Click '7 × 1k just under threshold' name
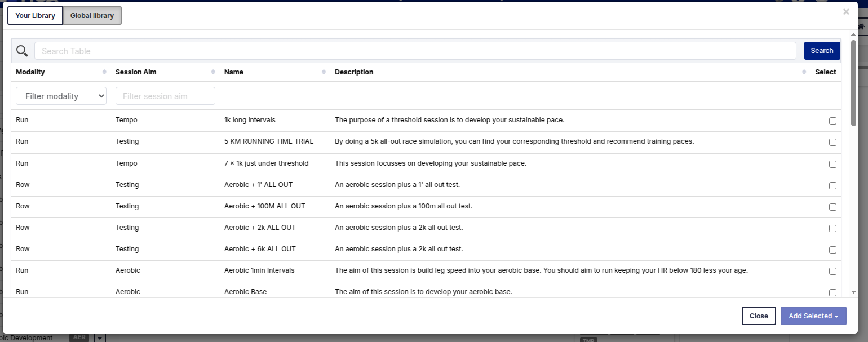868x342 pixels. pos(267,163)
